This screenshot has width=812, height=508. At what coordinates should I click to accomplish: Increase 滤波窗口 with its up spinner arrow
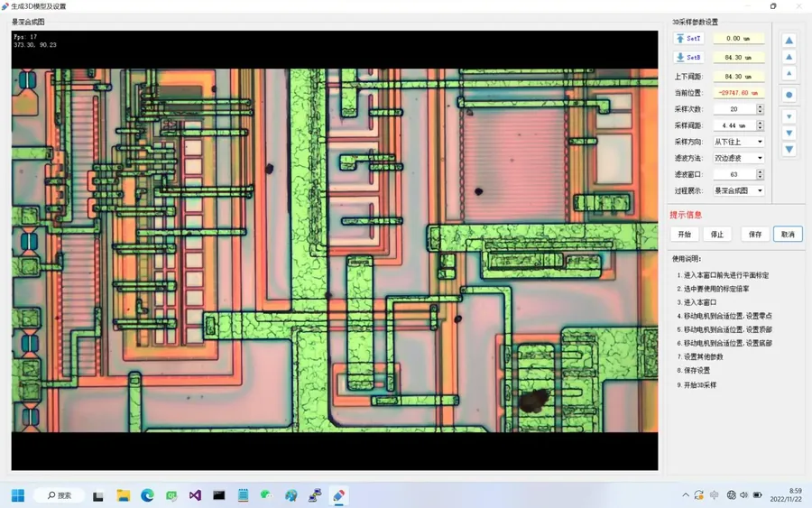pos(760,172)
